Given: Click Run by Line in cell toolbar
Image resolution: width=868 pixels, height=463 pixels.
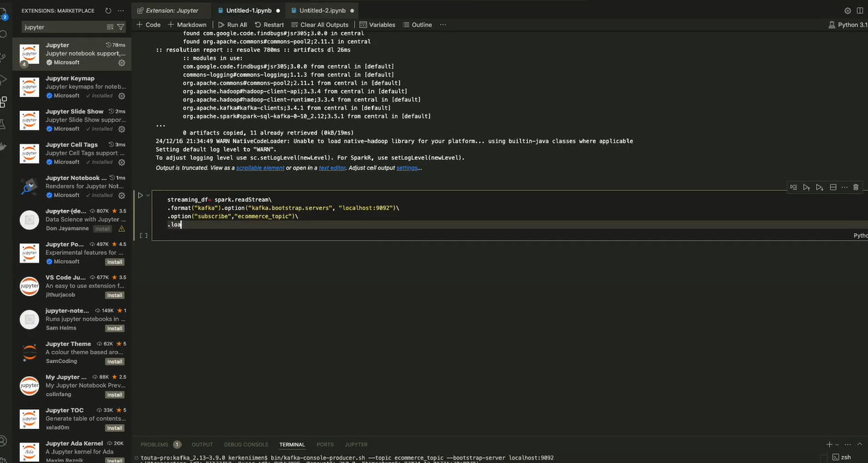Looking at the screenshot, I should (793, 187).
